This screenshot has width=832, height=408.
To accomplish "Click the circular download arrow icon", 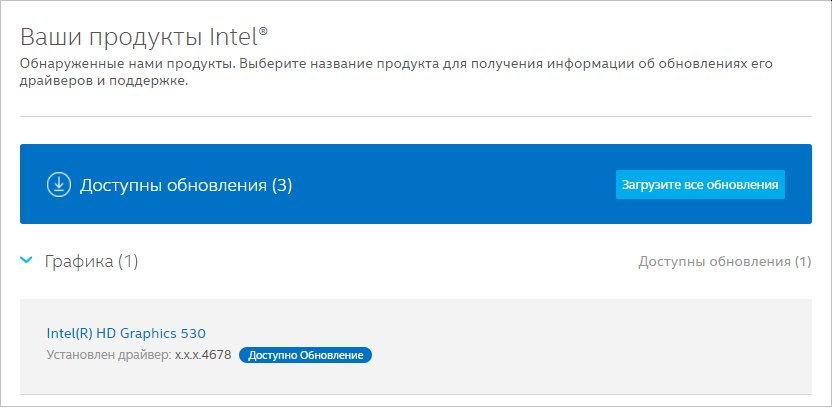I will click(x=58, y=185).
